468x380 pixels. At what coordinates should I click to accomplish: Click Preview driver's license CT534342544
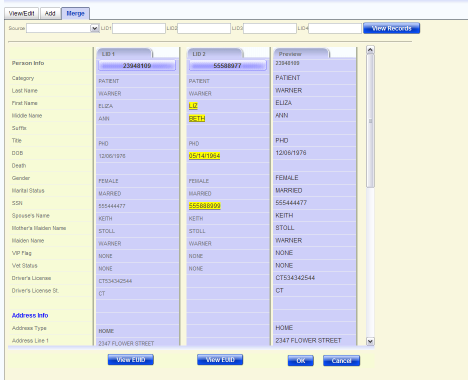tap(295, 278)
